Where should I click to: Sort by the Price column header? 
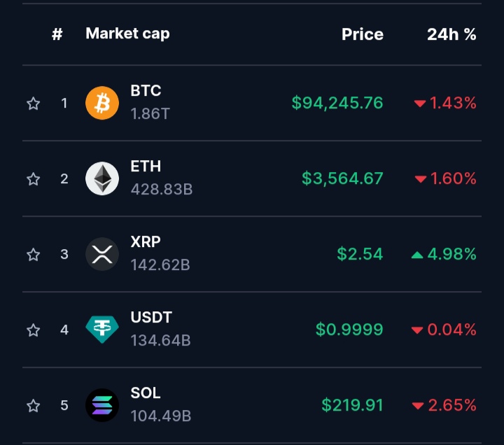363,34
